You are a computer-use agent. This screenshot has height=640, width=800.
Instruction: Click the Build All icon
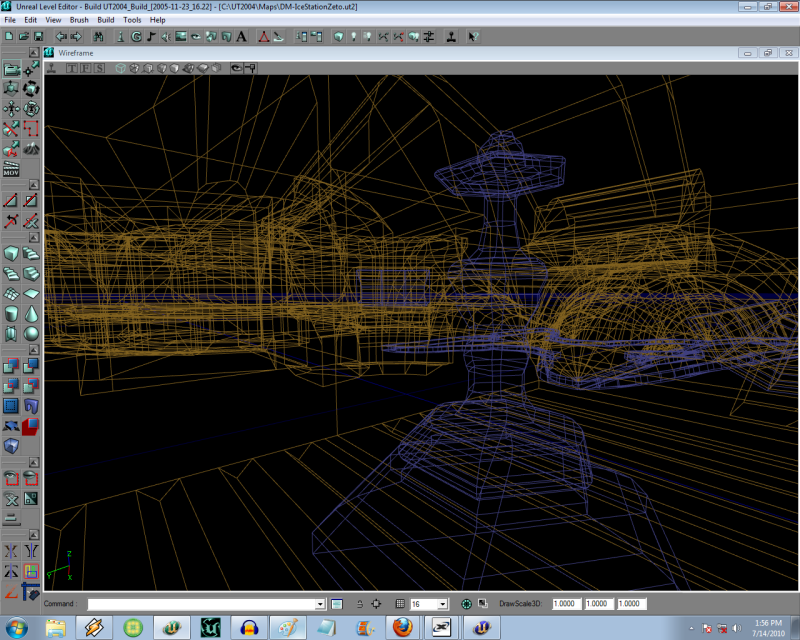tap(414, 36)
